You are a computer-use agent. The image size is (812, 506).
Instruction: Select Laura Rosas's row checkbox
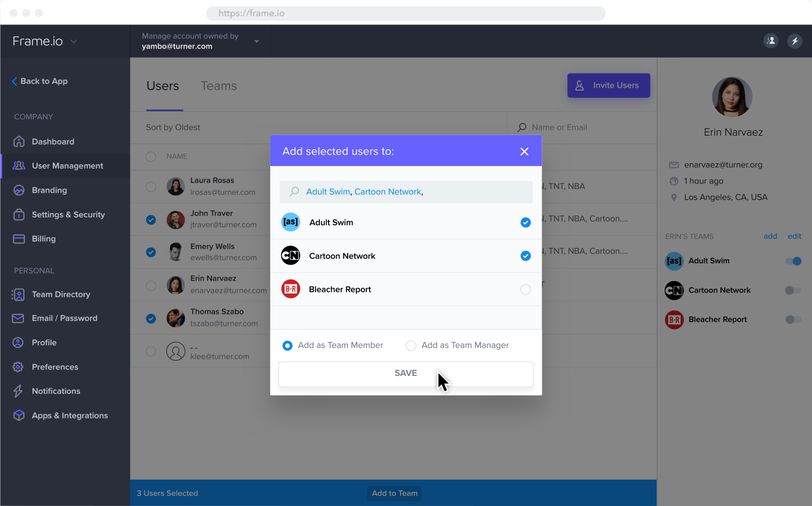pyautogui.click(x=151, y=187)
